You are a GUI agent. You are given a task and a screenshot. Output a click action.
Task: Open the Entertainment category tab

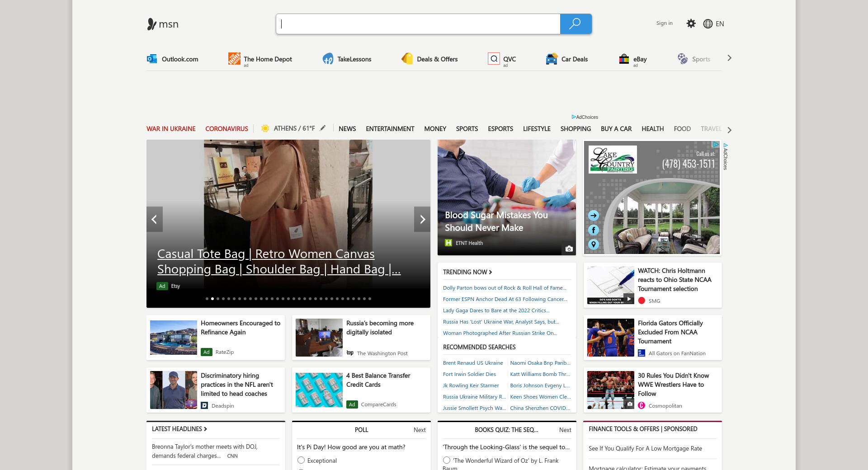390,129
